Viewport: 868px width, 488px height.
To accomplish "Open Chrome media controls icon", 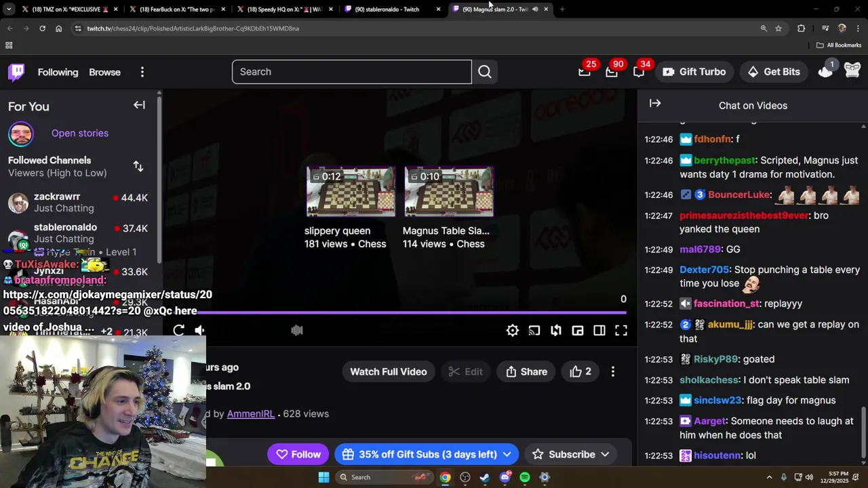I will click(x=825, y=28).
